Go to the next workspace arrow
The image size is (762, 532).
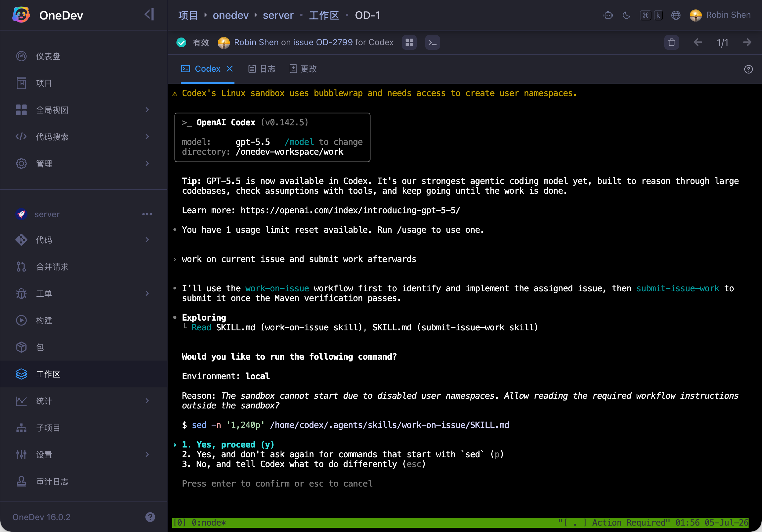pyautogui.click(x=747, y=42)
